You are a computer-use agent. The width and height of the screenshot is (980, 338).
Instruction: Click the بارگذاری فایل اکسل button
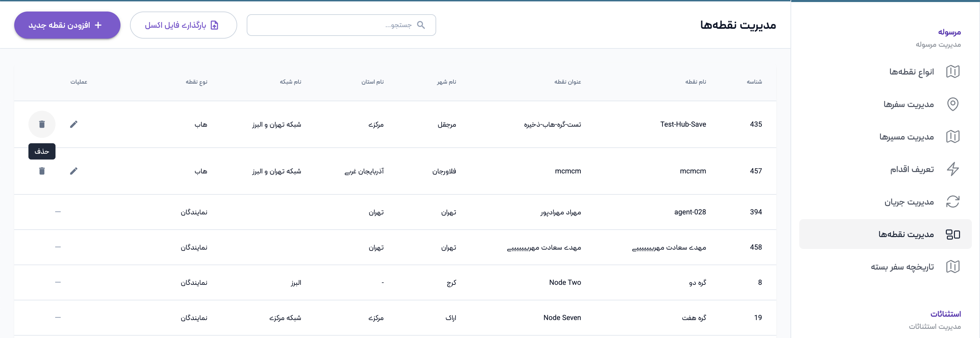[x=183, y=25]
